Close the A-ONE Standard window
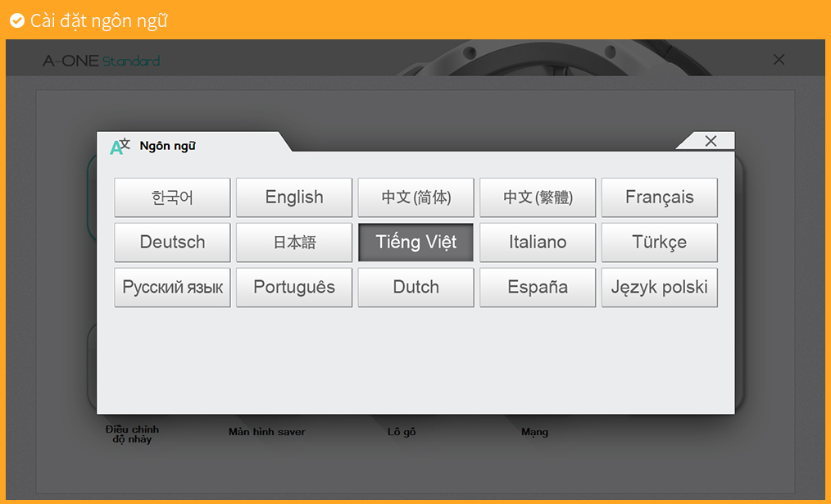The width and height of the screenshot is (831, 504). 779,59
